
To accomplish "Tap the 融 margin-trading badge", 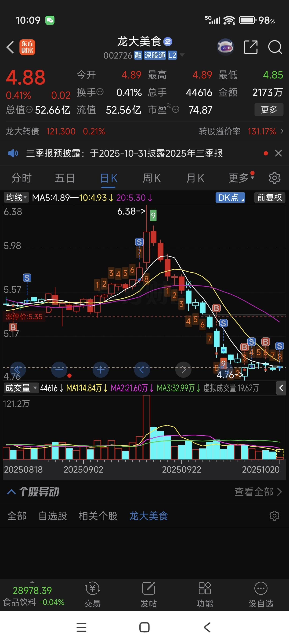I will tap(138, 55).
